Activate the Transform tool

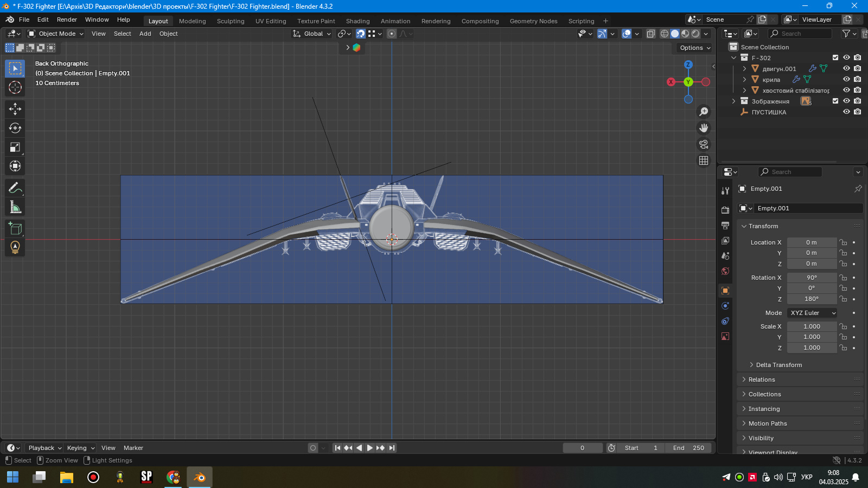point(15,166)
